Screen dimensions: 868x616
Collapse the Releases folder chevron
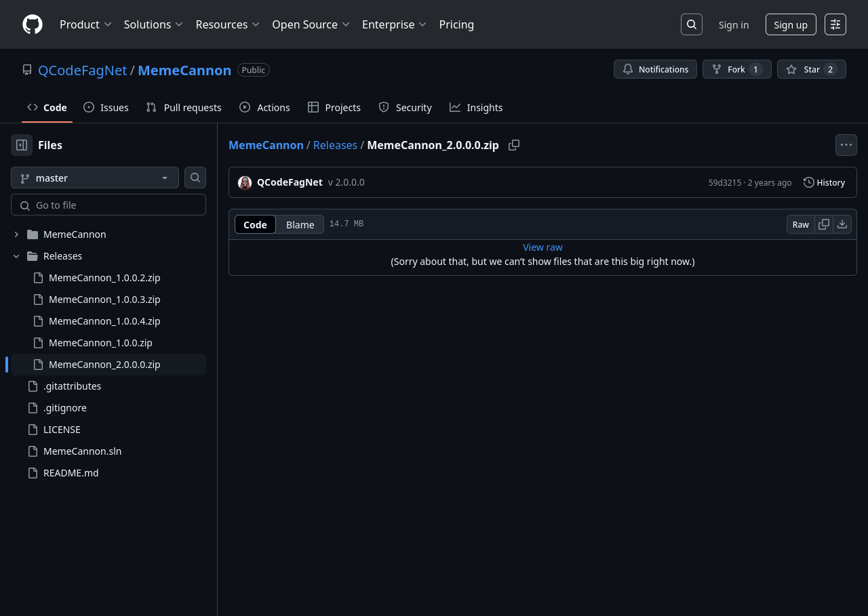pos(16,256)
